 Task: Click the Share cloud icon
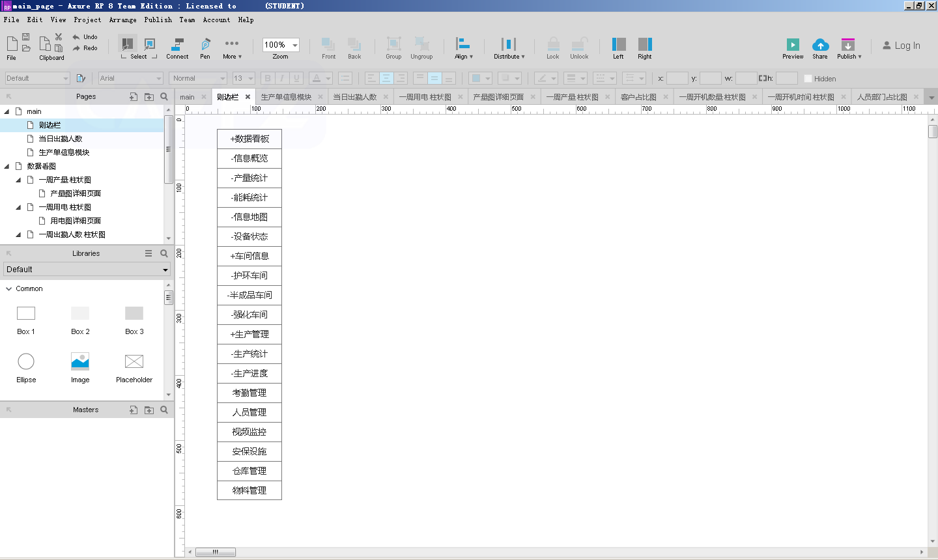tap(820, 45)
